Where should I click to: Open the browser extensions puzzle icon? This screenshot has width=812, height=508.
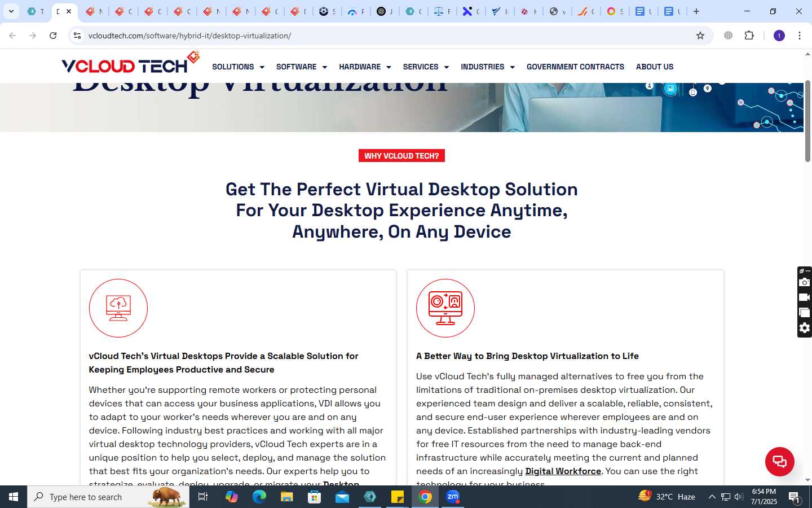pos(749,36)
